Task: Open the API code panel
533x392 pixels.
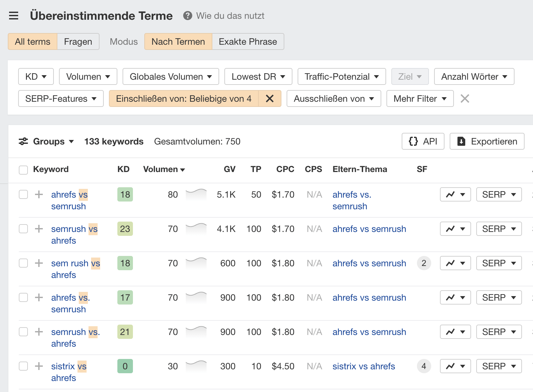Action: point(423,141)
